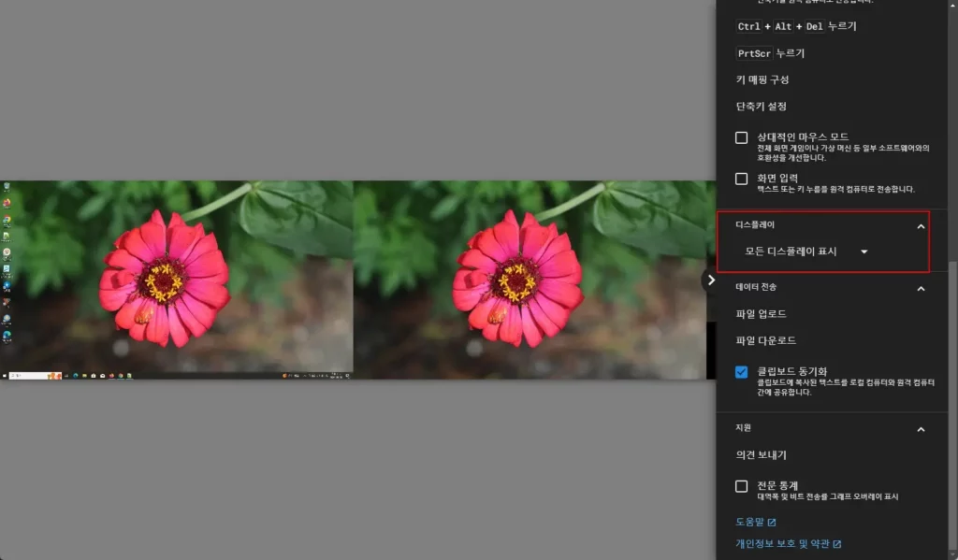Open the 개인정보 보호 및 약관 link
Image resolution: width=958 pixels, height=560 pixels.
point(788,543)
